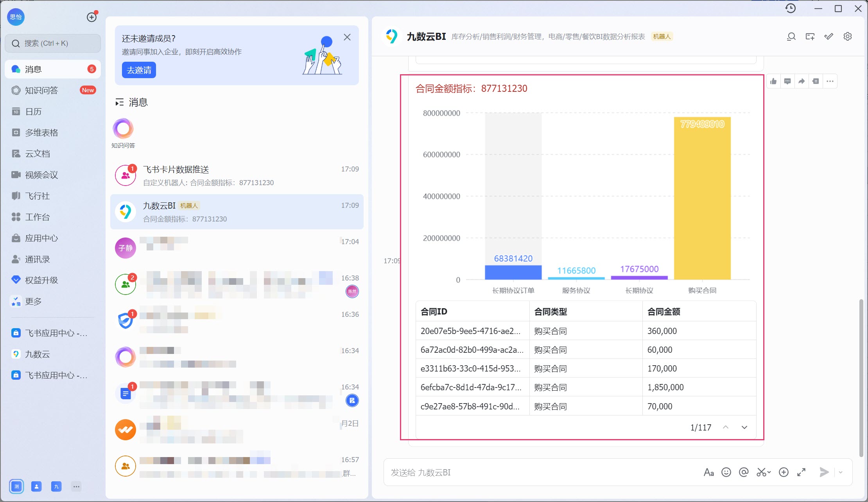Click the 购买合同 yellow bar
Screen dimensions: 868x502
click(x=702, y=198)
